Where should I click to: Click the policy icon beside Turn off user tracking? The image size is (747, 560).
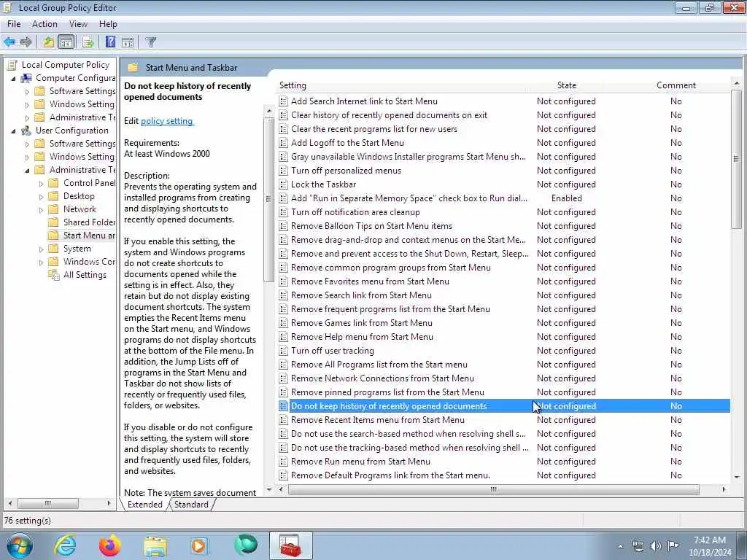click(x=284, y=351)
